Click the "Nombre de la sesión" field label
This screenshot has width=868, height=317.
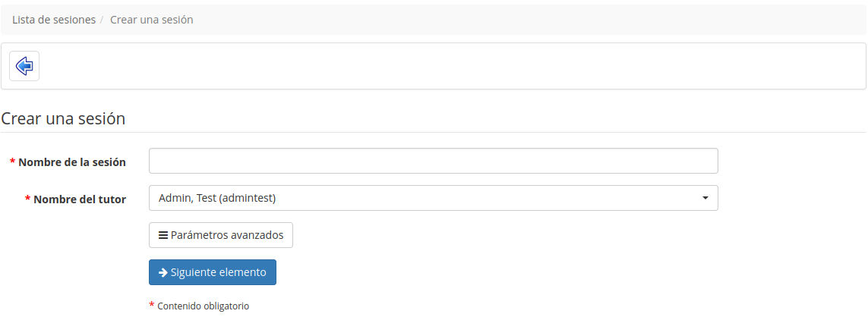pos(72,162)
